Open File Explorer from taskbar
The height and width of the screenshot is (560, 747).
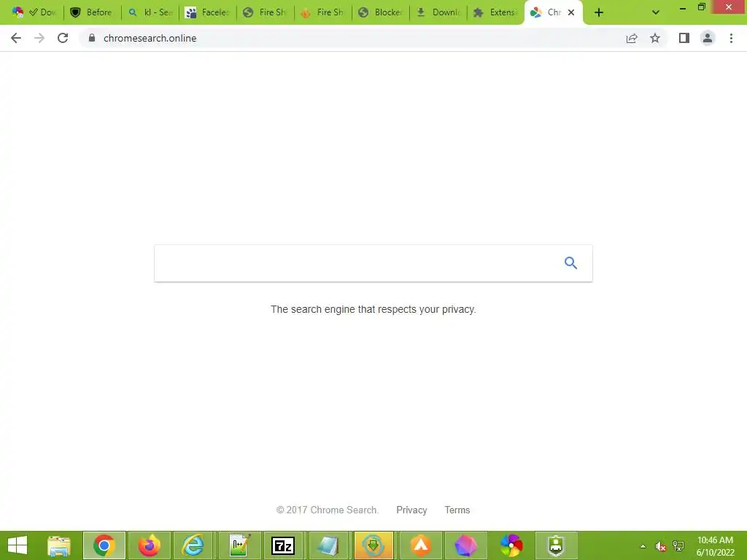tap(59, 545)
